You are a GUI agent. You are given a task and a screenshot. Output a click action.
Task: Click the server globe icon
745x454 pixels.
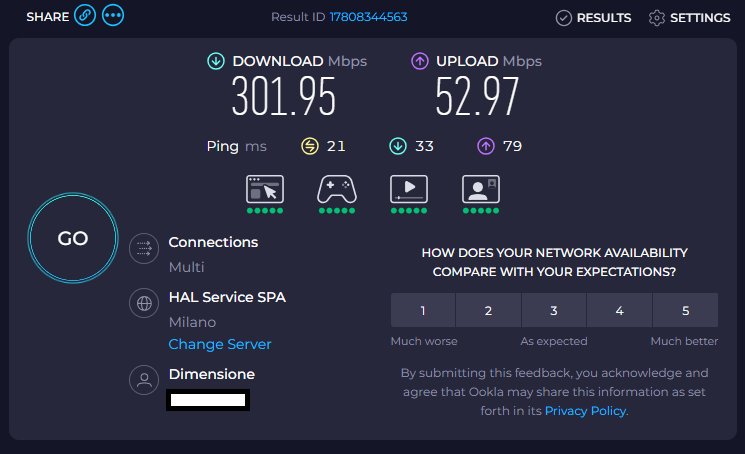[144, 303]
